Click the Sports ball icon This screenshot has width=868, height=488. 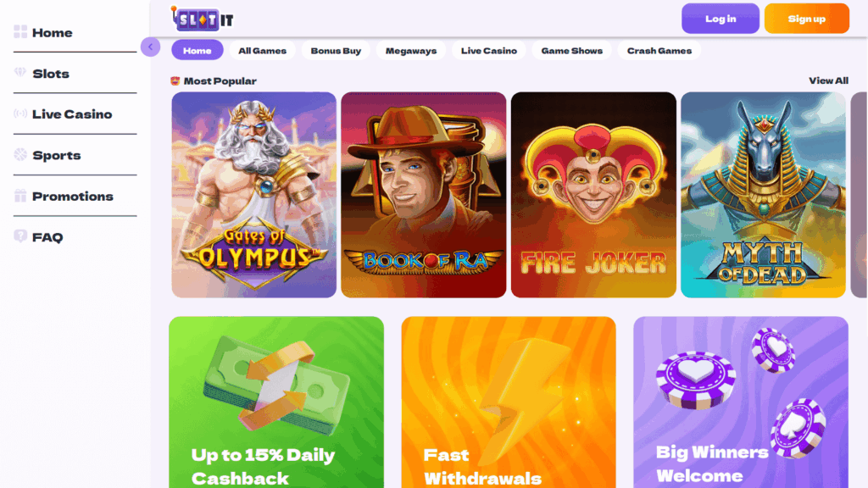pyautogui.click(x=20, y=155)
